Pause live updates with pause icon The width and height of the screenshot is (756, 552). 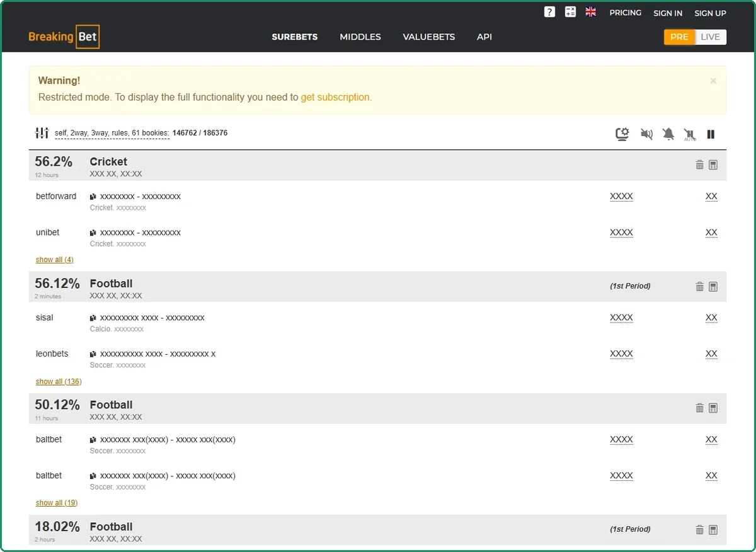(711, 134)
